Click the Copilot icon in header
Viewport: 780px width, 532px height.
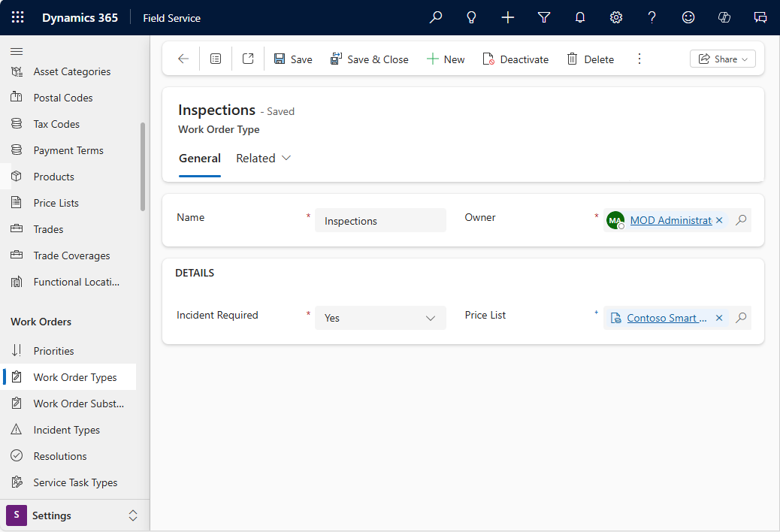724,17
